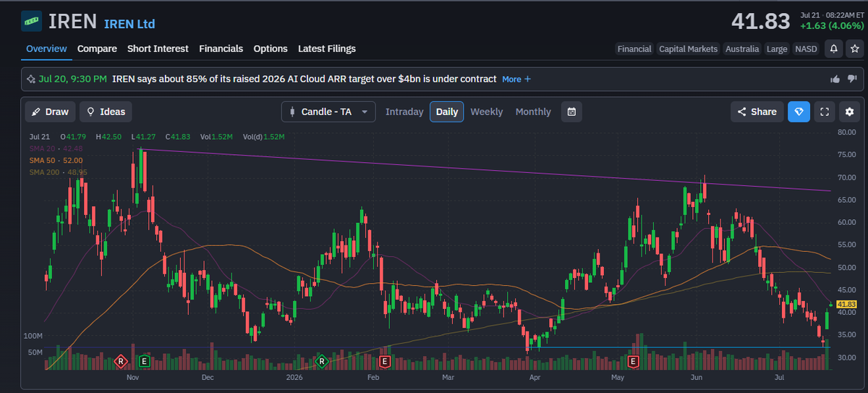Image resolution: width=868 pixels, height=393 pixels.
Task: Click the IREN company logo icon
Action: (x=30, y=21)
